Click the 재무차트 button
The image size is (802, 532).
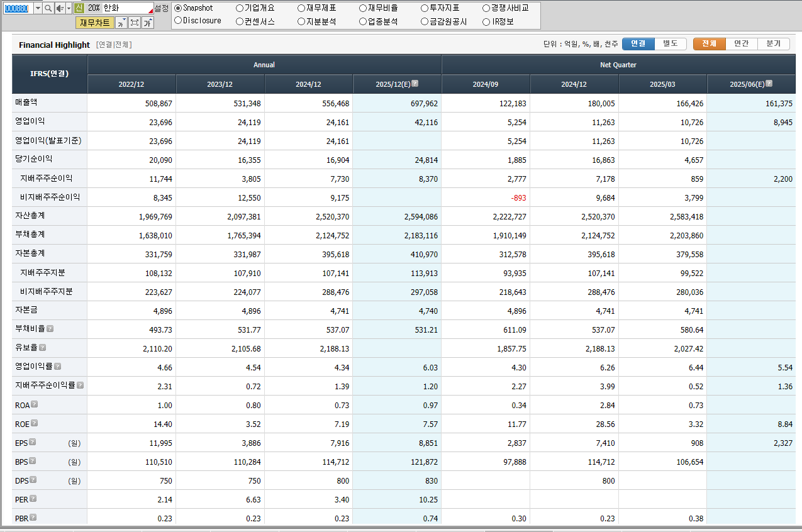pos(95,23)
